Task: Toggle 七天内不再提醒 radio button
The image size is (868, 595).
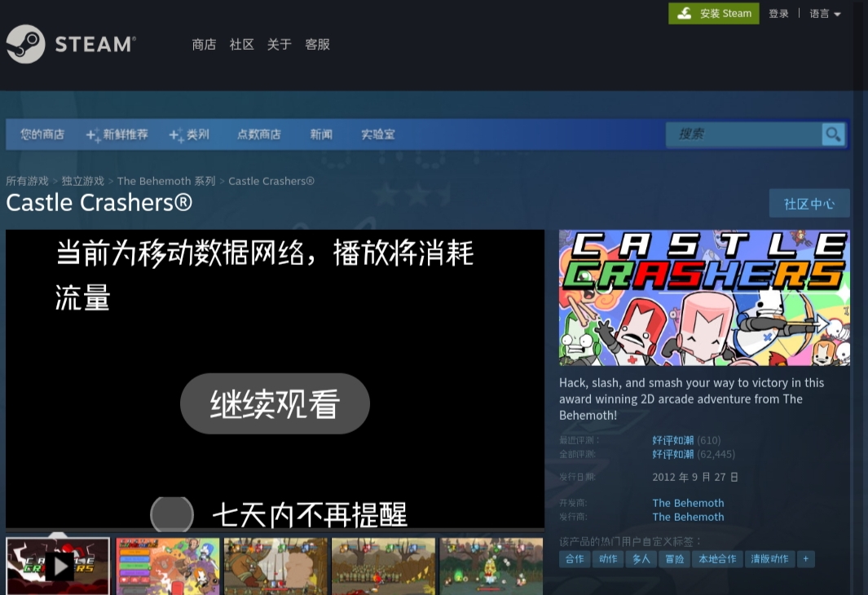Action: point(172,514)
